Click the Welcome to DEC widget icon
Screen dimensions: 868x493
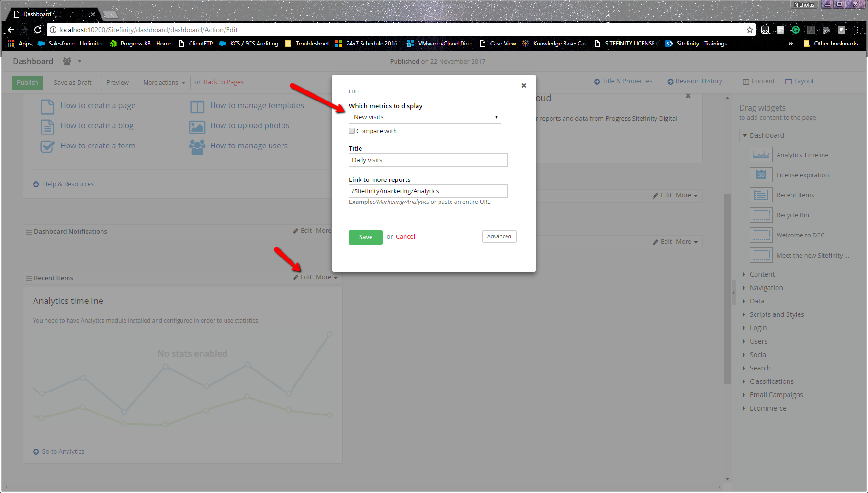[761, 235]
